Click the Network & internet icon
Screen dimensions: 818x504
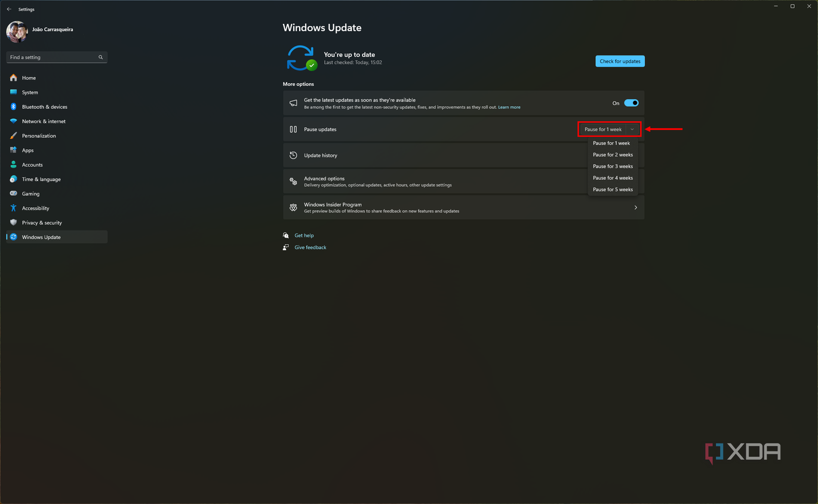13,121
